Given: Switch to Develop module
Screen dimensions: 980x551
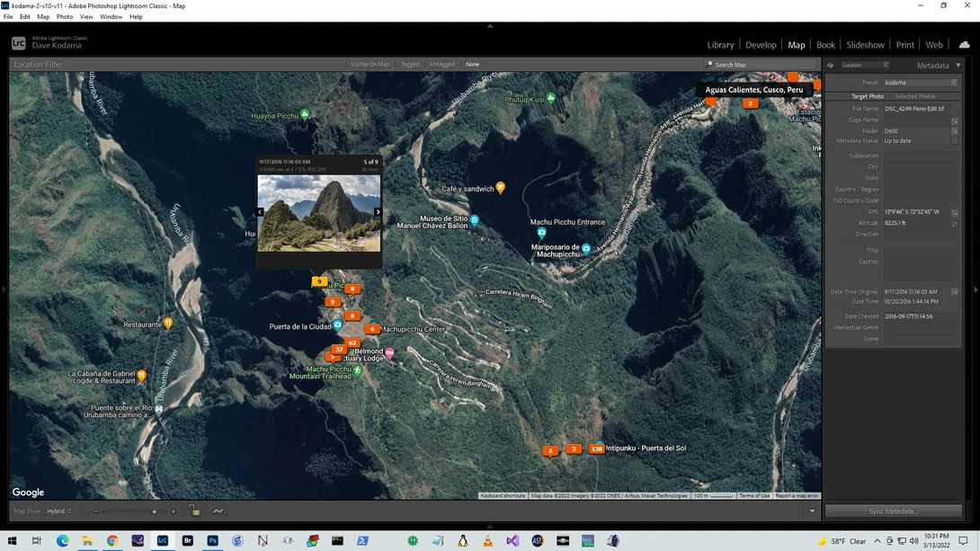Looking at the screenshot, I should pyautogui.click(x=761, y=45).
